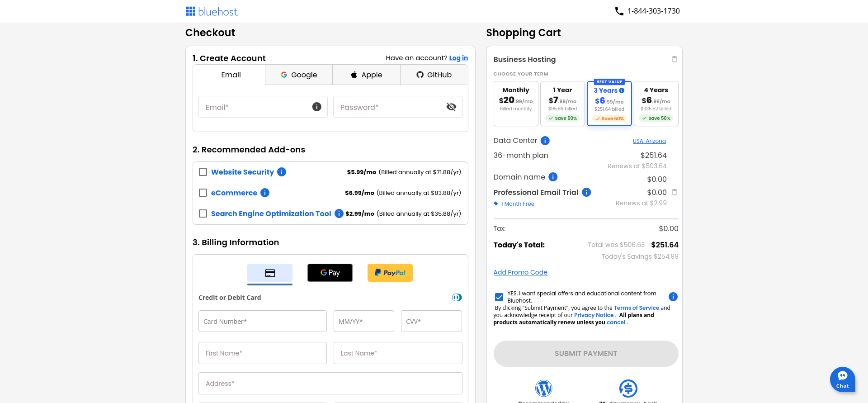Viewport: 868px width, 403px height.
Task: Open the Terms of Service link
Action: [637, 308]
